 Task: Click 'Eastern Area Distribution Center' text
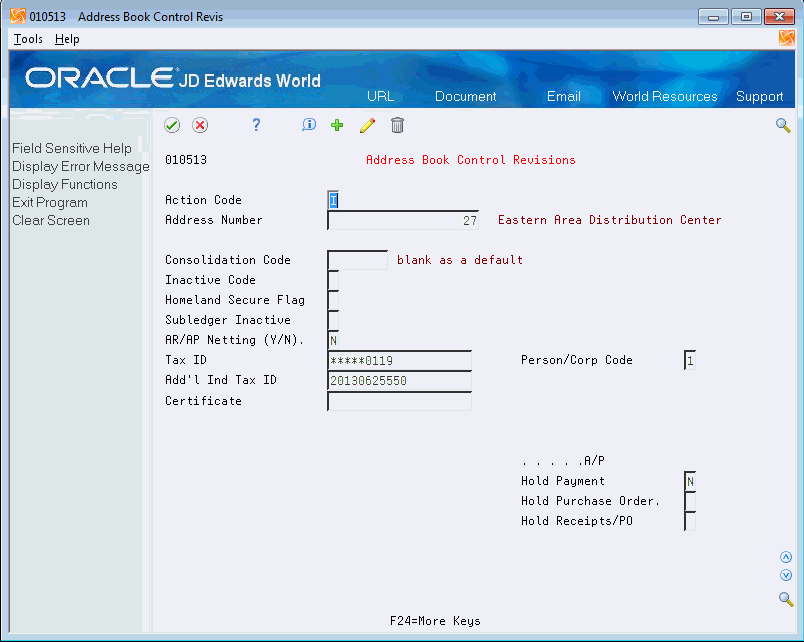tap(609, 220)
